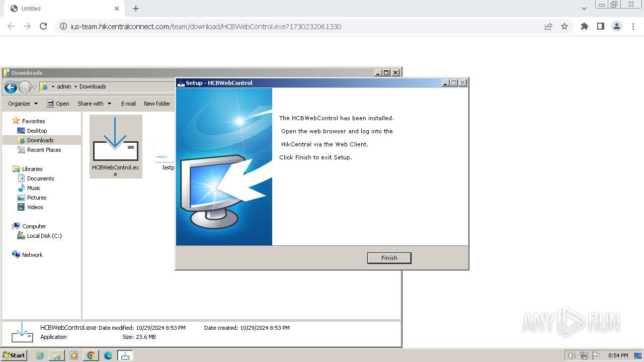Click Explorer back arrow button
This screenshot has height=362, width=644.
(11, 87)
